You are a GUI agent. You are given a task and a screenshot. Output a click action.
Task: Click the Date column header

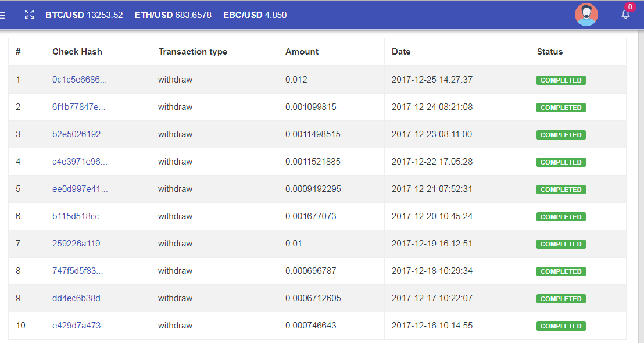[x=401, y=52]
